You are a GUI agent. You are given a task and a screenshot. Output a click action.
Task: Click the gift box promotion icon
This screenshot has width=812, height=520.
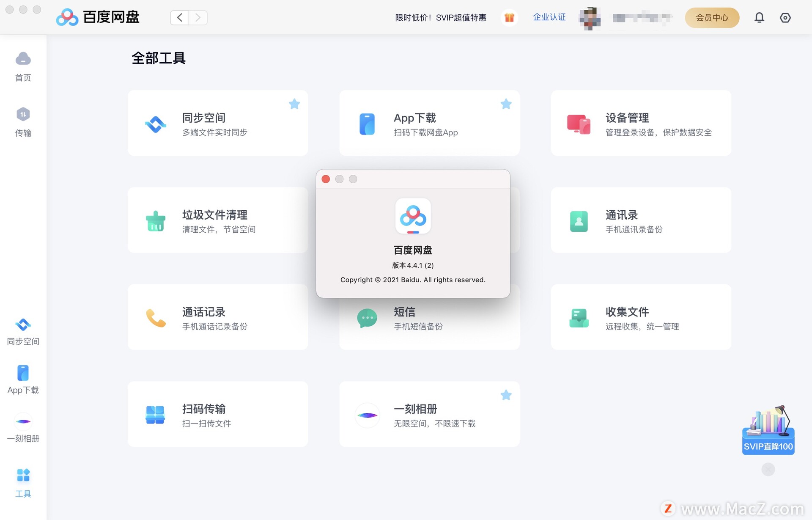[509, 17]
